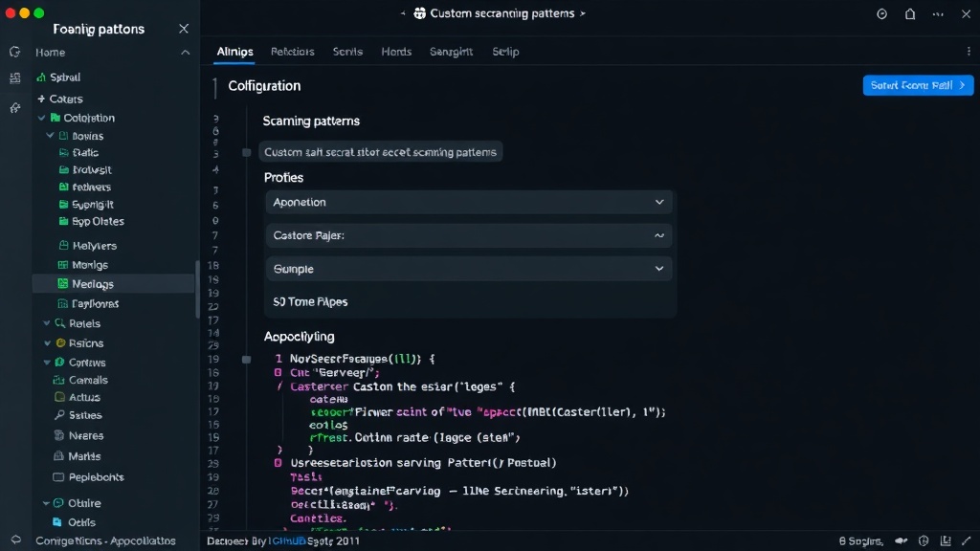Click the Marids lock icon
Image resolution: width=980 pixels, height=551 pixels.
point(58,456)
